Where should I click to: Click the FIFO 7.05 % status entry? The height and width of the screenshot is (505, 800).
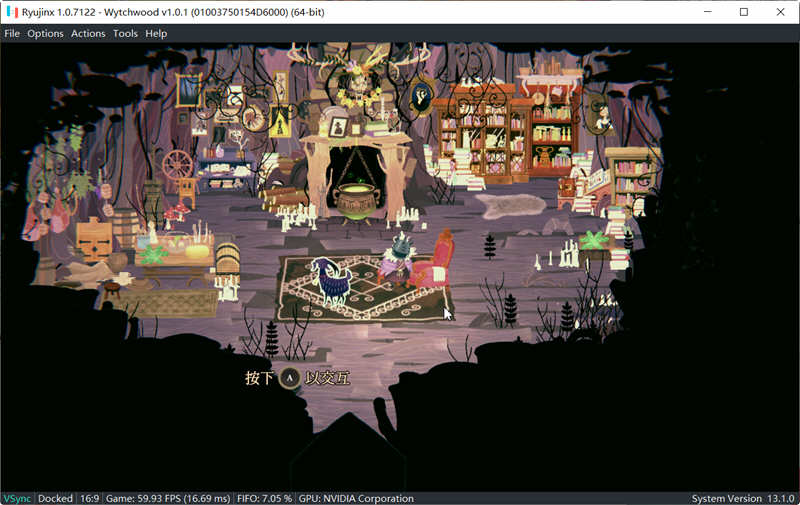(264, 498)
